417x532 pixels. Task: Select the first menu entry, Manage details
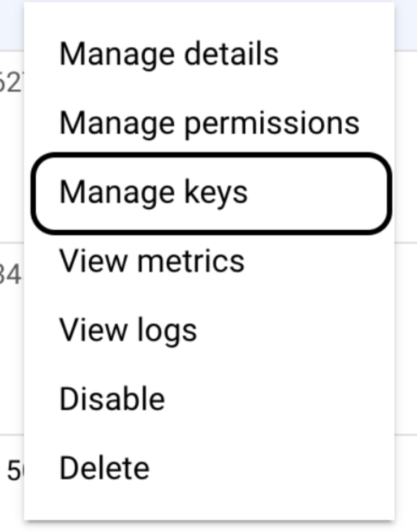tap(168, 54)
